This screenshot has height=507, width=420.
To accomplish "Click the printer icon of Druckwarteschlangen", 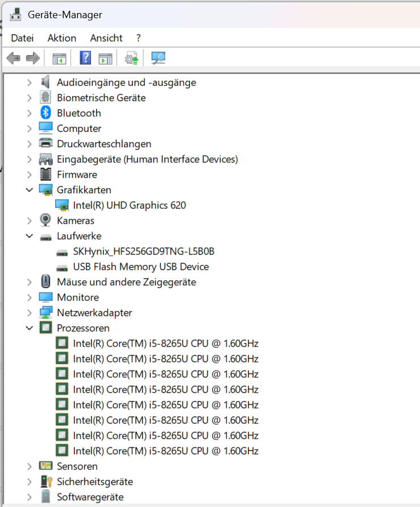I will coord(45,143).
